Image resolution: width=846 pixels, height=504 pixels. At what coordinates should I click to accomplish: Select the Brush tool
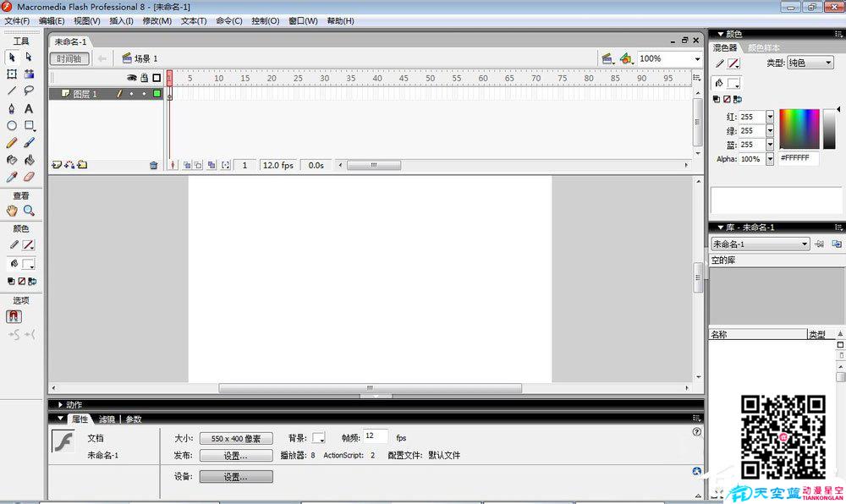point(29,142)
